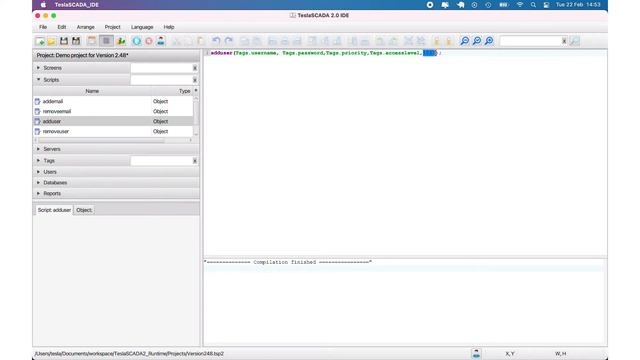
Task: Click the middle zoom-fit magnifier icon
Action: [x=477, y=41]
